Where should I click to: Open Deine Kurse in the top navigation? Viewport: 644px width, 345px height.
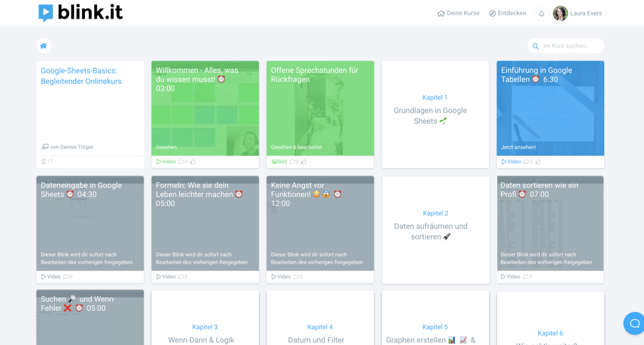tap(459, 13)
